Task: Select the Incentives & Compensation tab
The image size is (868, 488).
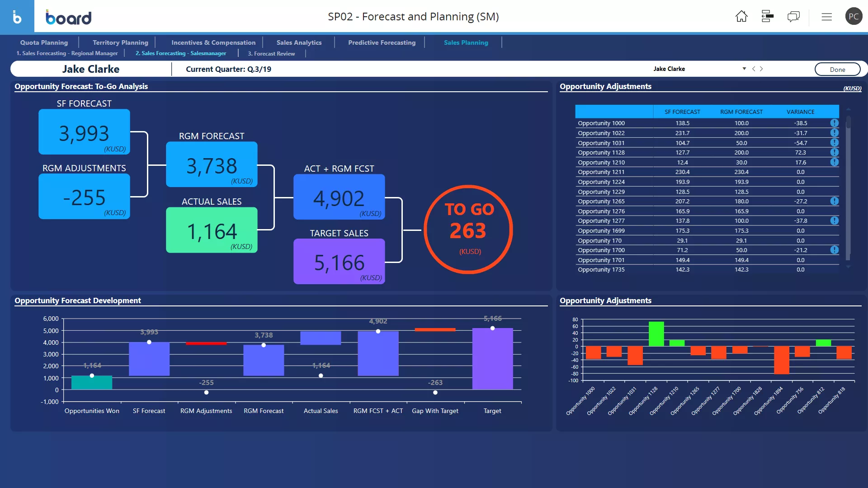Action: point(213,42)
